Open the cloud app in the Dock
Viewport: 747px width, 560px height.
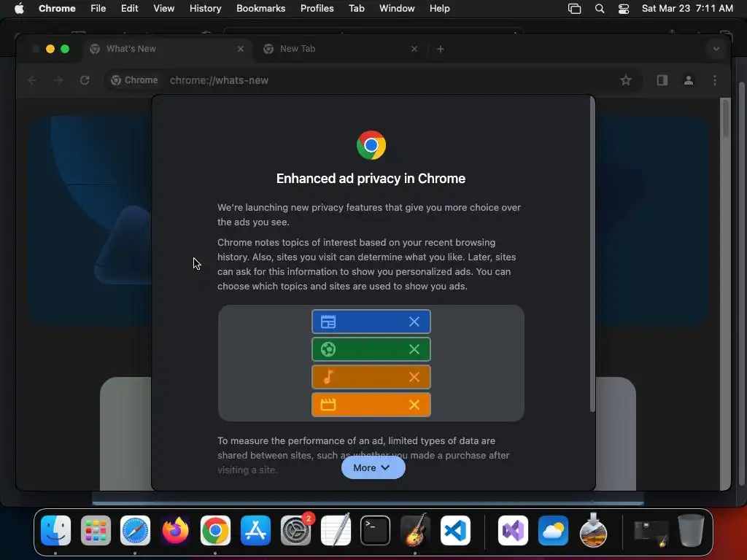click(553, 531)
